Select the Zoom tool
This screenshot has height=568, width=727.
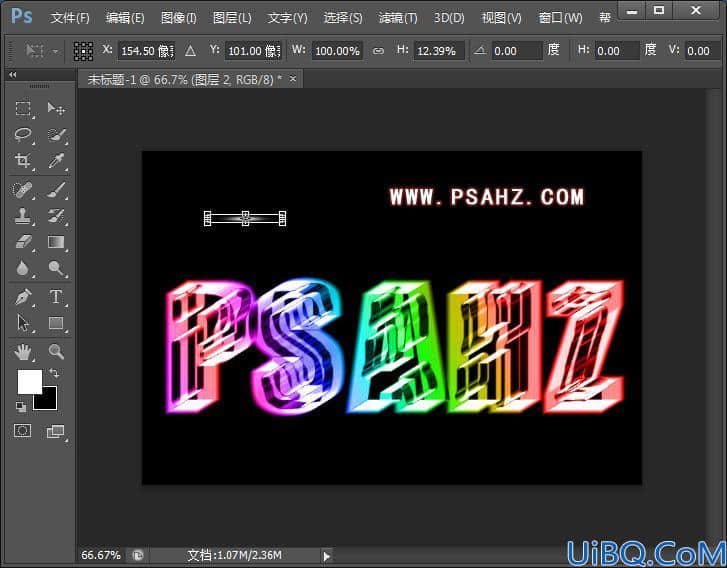point(56,352)
